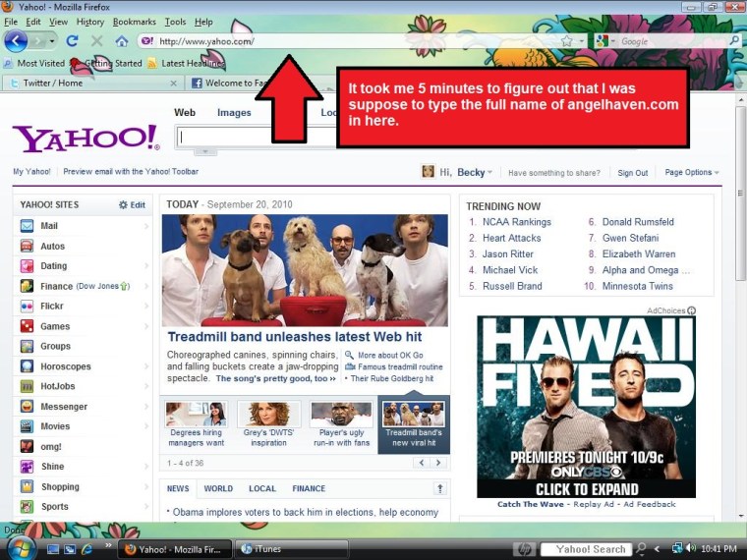Click the Firefox Back navigation button

[x=16, y=41]
